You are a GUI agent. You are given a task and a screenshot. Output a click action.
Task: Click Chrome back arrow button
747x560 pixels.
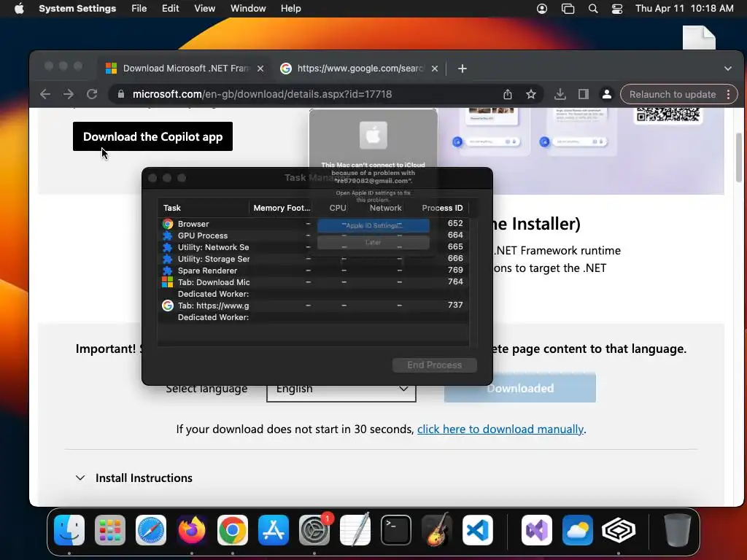point(45,94)
